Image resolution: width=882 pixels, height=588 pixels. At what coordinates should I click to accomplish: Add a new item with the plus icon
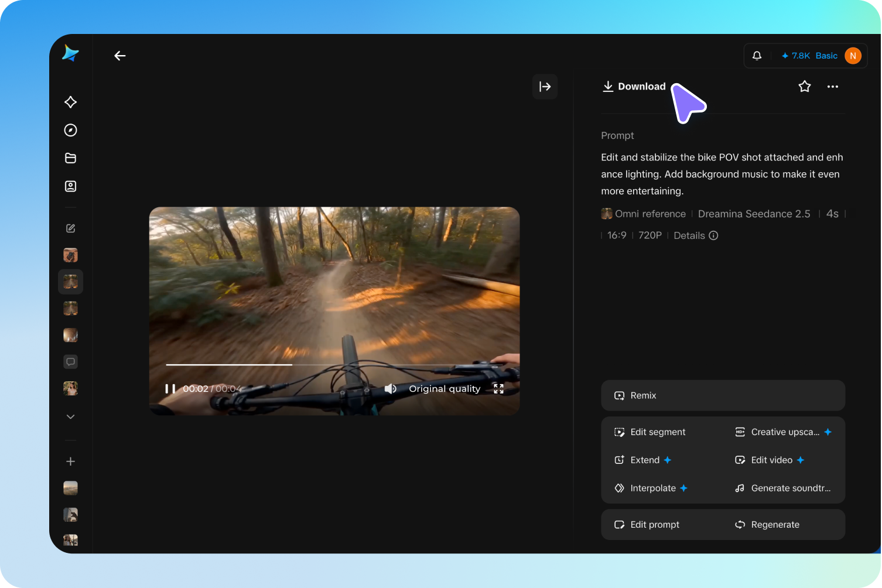click(x=71, y=461)
